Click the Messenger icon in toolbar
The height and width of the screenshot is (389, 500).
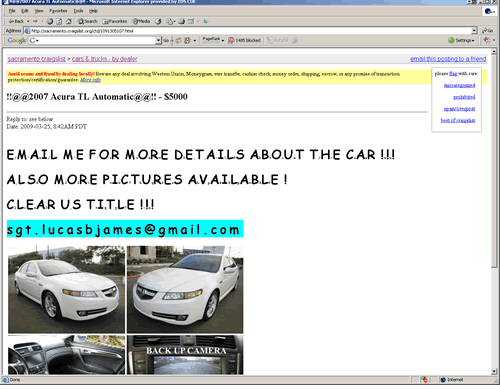click(206, 21)
